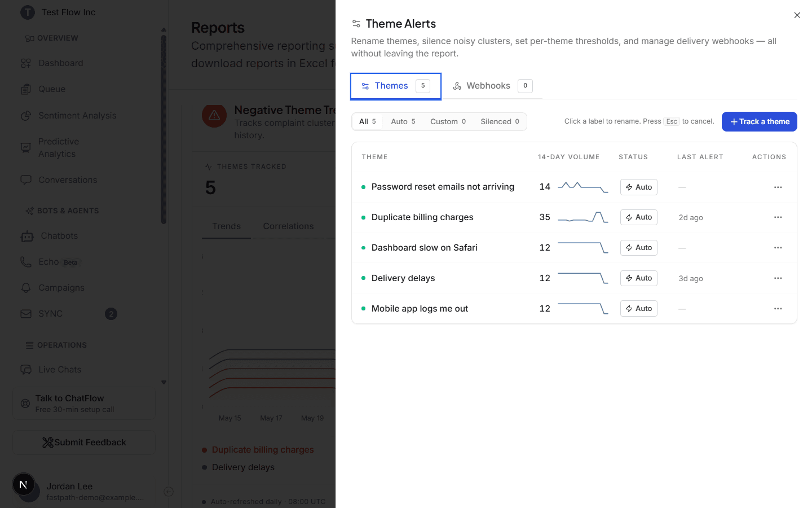812x508 pixels.
Task: Collapse the sidebar with the arrow icon
Action: (x=168, y=492)
